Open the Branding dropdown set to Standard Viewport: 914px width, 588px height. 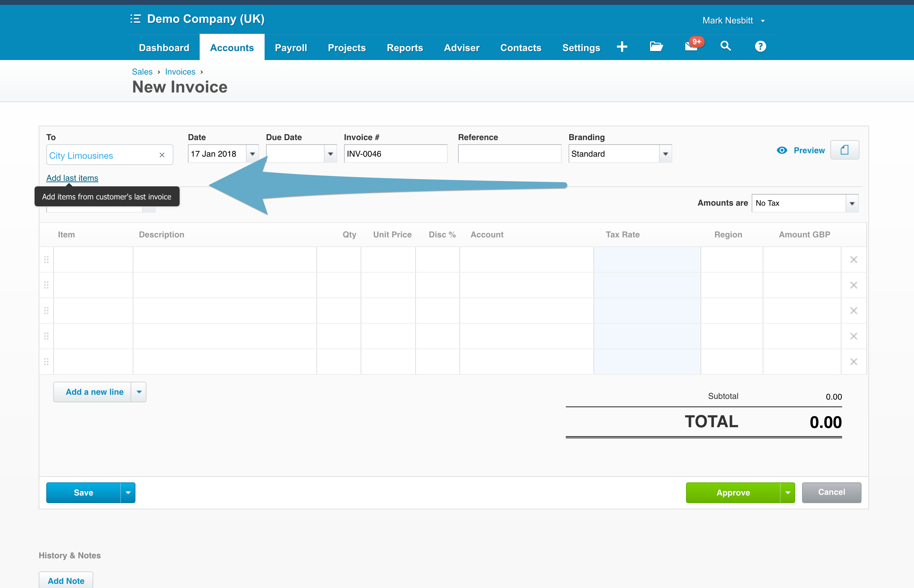pos(666,154)
